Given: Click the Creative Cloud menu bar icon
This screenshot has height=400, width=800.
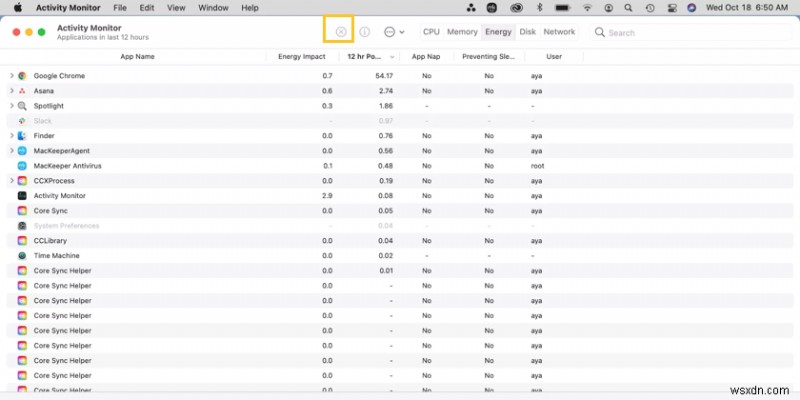Looking at the screenshot, I should click(516, 8).
